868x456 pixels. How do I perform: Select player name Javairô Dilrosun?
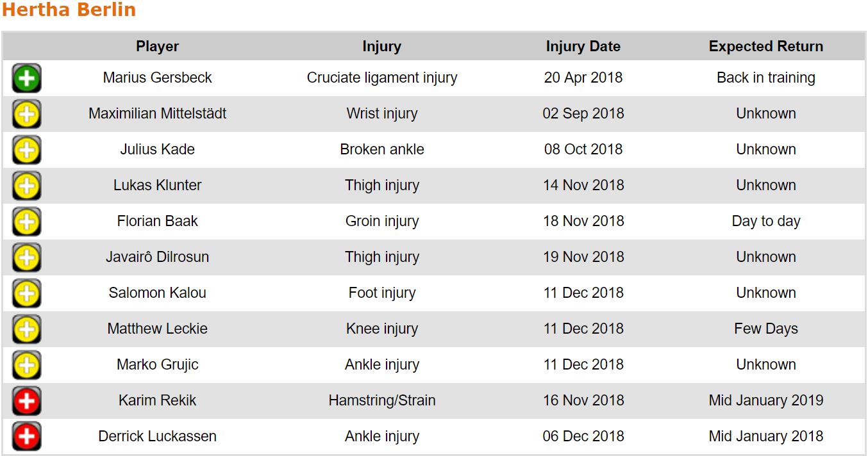coord(157,257)
